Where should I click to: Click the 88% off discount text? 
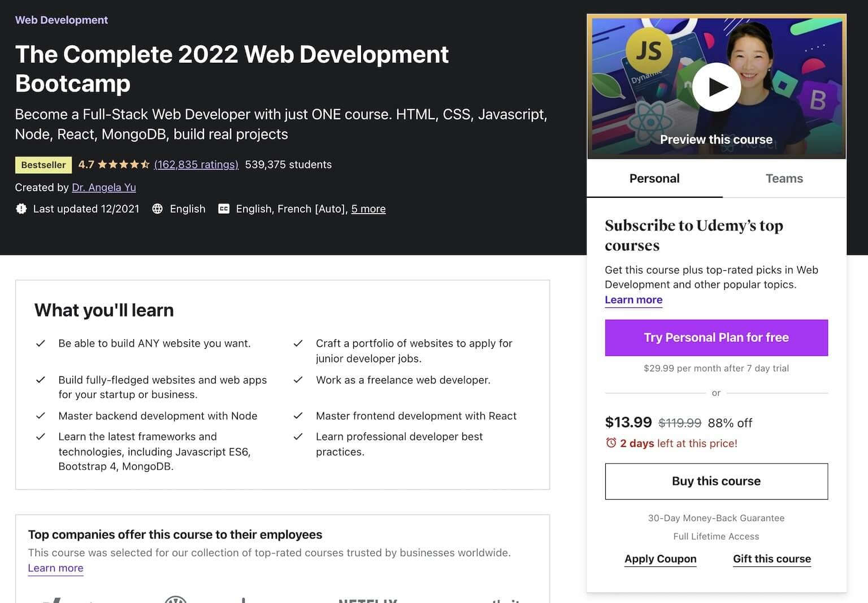730,423
